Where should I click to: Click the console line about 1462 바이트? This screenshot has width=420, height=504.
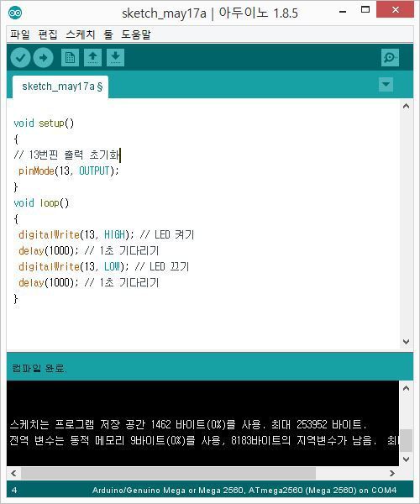(x=188, y=424)
